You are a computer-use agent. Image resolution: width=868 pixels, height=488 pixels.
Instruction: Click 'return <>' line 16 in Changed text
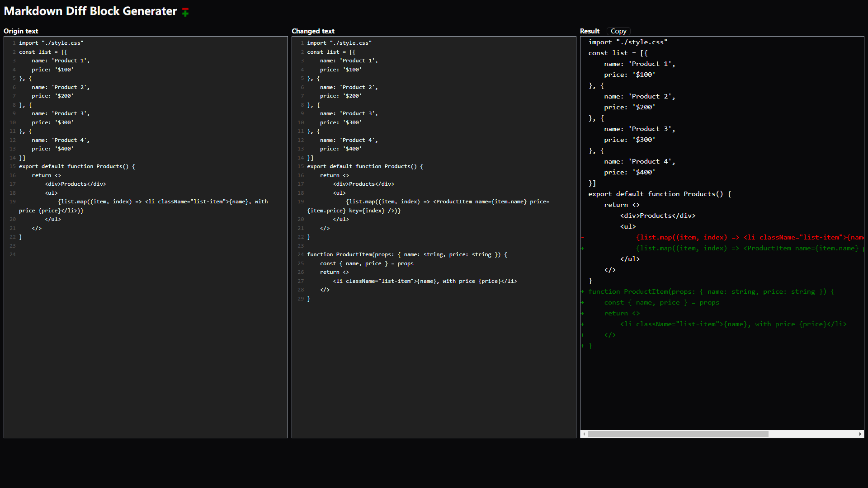(x=335, y=175)
